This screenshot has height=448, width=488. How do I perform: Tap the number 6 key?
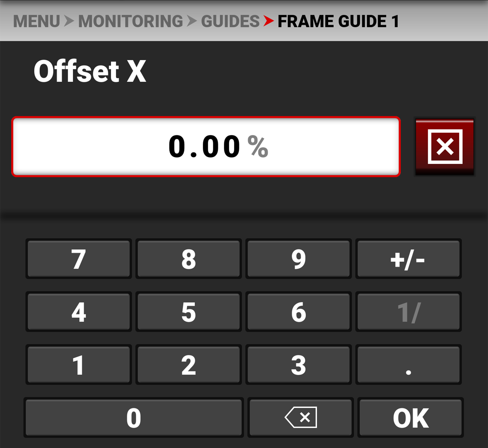[x=298, y=312]
